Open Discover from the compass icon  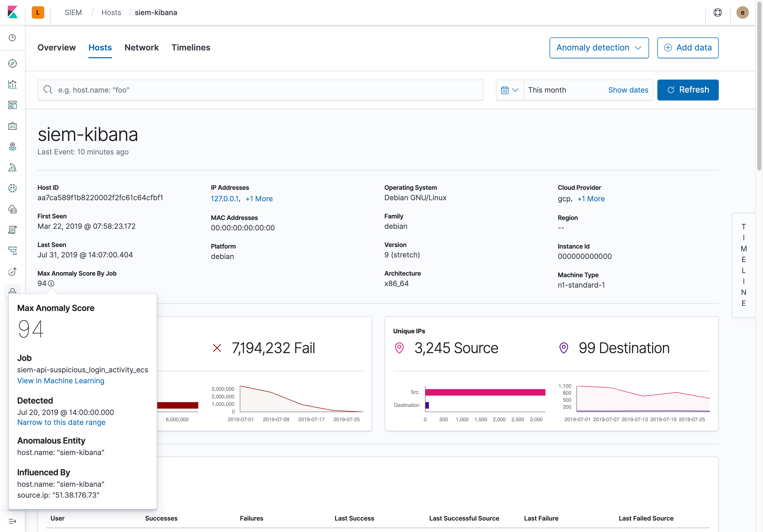(12, 63)
